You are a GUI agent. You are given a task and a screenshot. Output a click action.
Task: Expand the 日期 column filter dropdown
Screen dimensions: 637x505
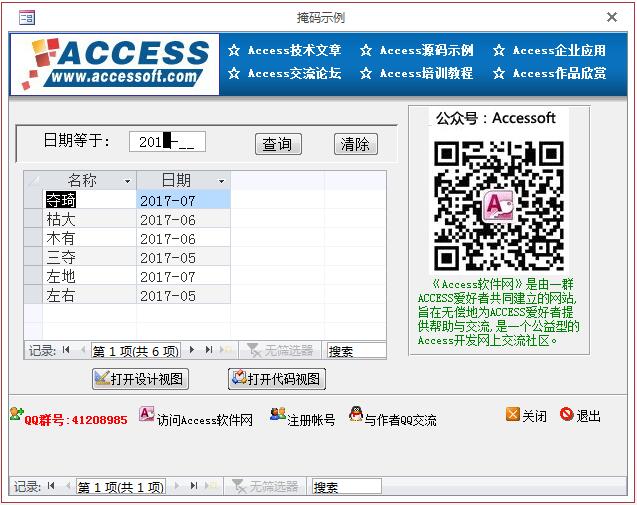coord(221,181)
